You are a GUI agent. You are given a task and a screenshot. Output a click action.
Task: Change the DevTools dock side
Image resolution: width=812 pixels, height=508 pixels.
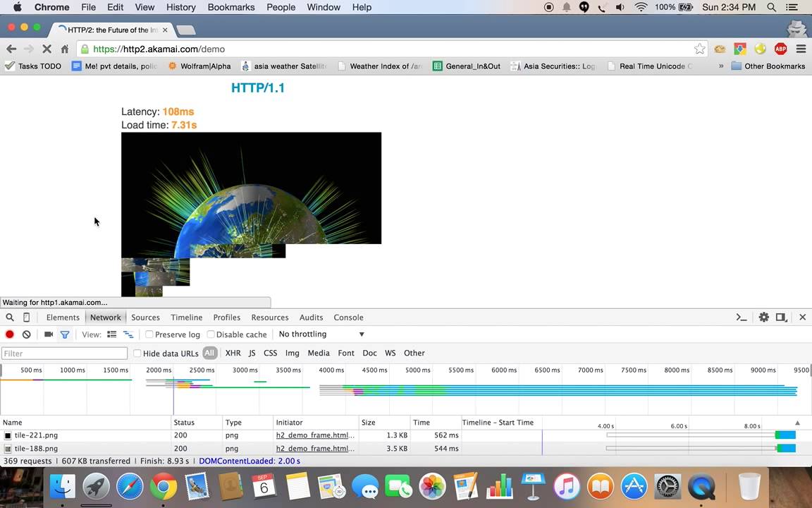point(782,317)
